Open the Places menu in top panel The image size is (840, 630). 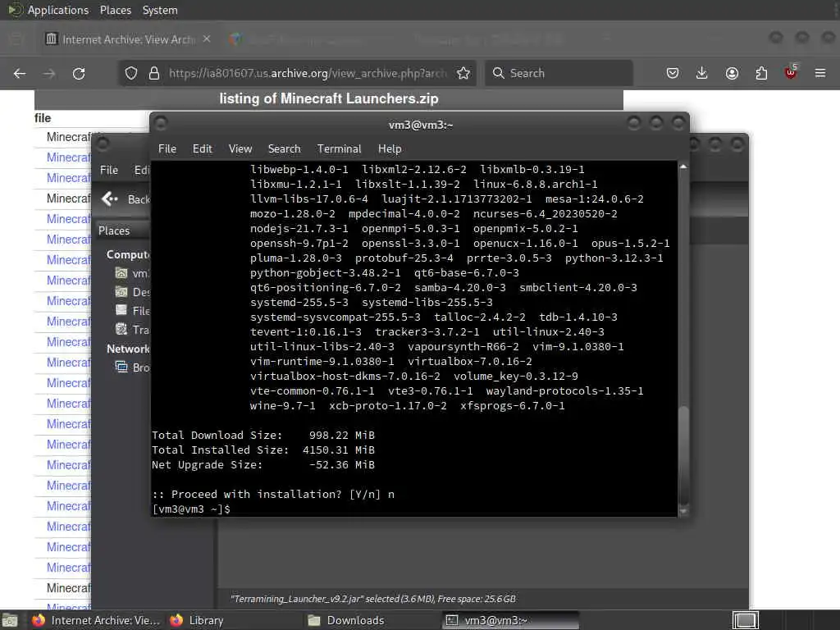(x=115, y=10)
